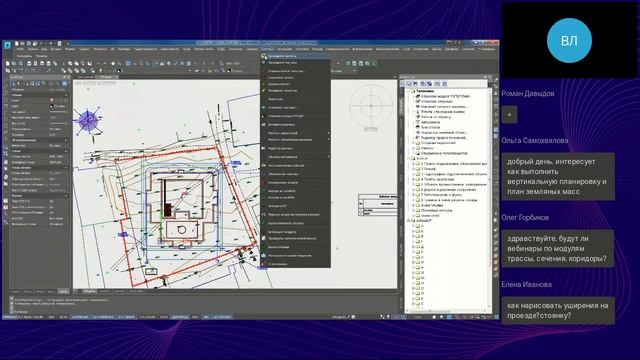Switch to the active drawing document tab
The width and height of the screenshot is (640, 360).
click(x=107, y=77)
